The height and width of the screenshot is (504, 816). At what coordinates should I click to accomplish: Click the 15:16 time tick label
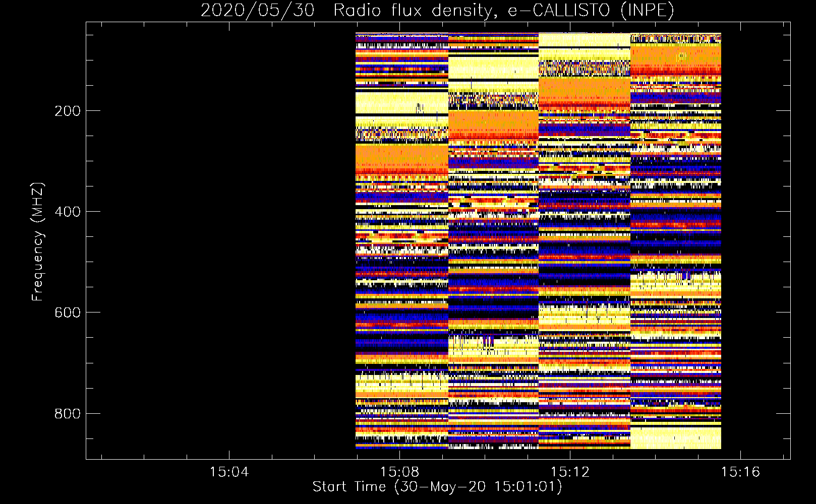pos(740,472)
